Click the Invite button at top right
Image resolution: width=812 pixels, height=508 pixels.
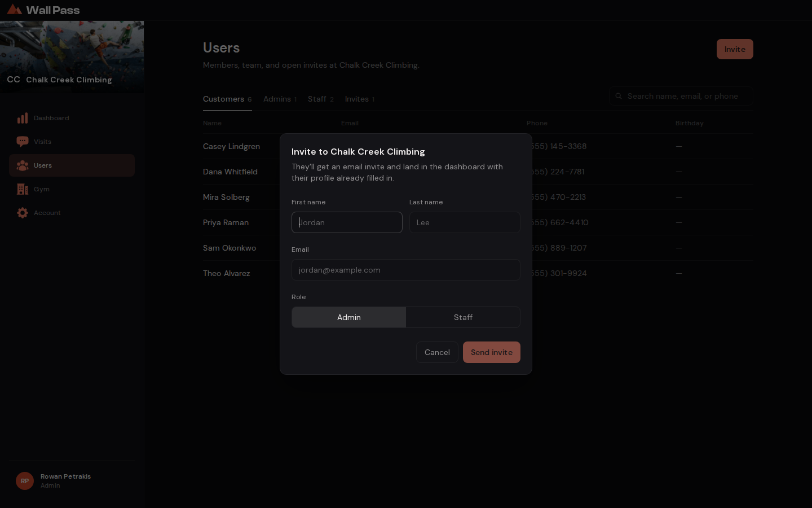coord(735,49)
